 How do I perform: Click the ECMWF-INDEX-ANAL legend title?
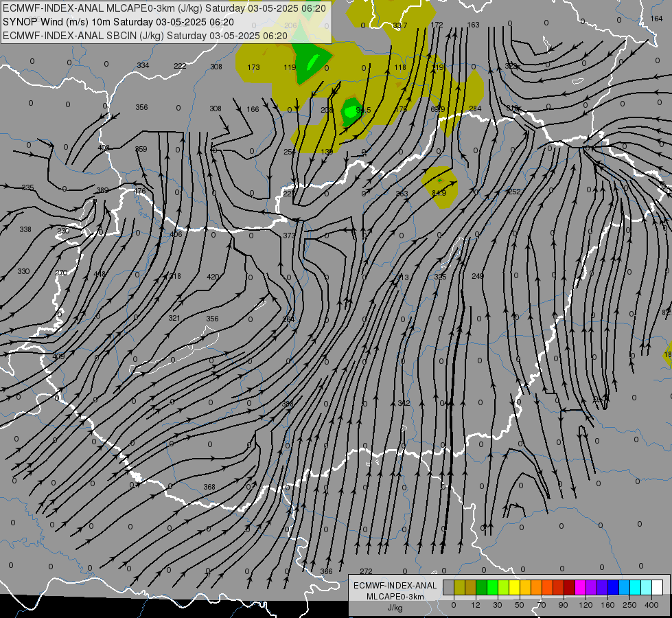[x=395, y=586]
